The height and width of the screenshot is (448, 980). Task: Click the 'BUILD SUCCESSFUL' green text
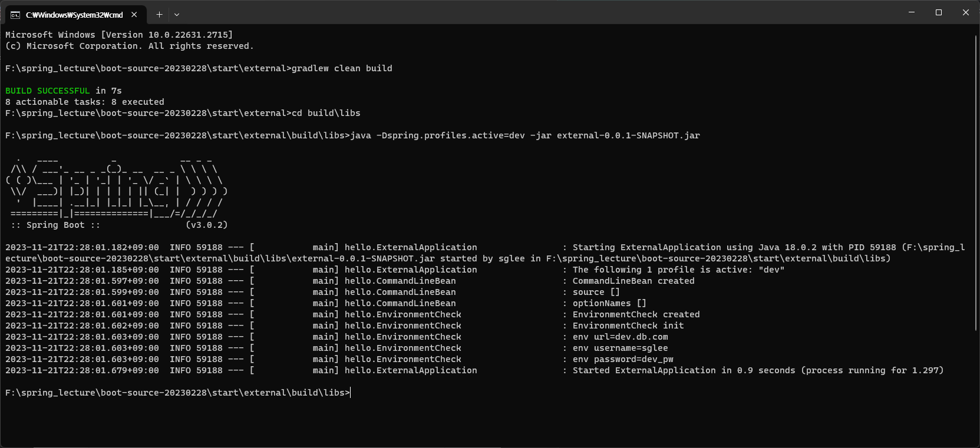48,91
